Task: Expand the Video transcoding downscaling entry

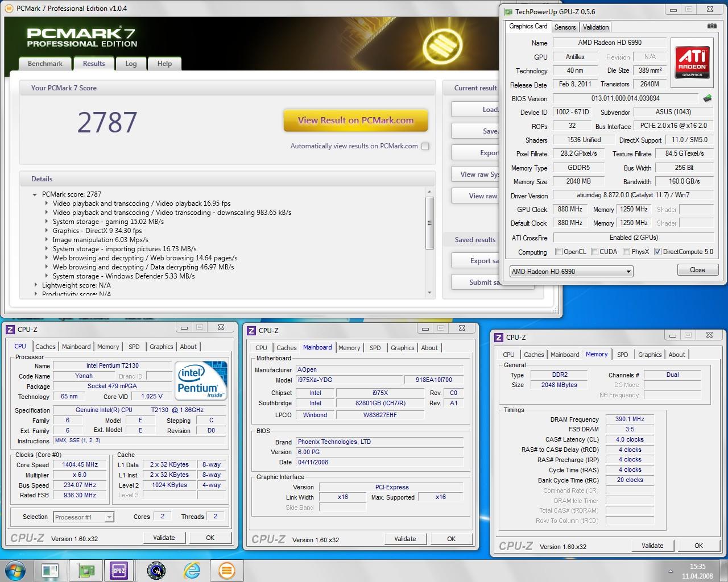Action: tap(47, 213)
